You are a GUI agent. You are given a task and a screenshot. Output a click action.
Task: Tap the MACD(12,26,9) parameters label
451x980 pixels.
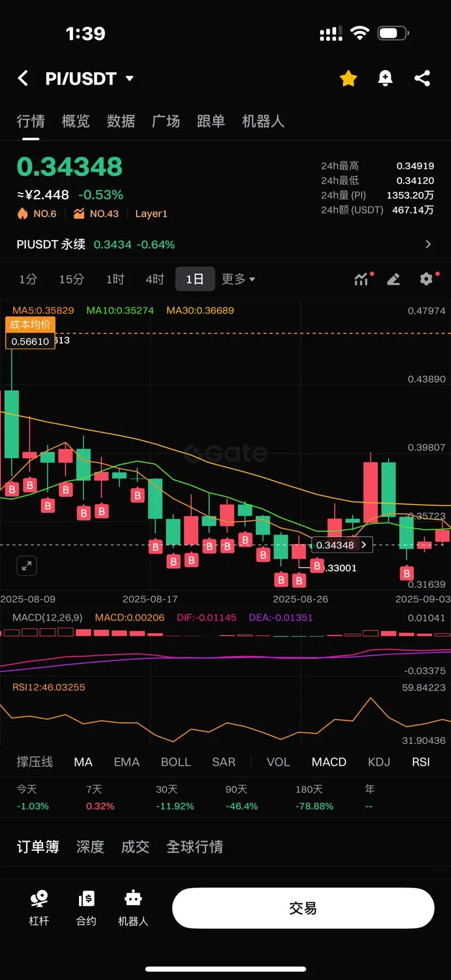(47, 617)
